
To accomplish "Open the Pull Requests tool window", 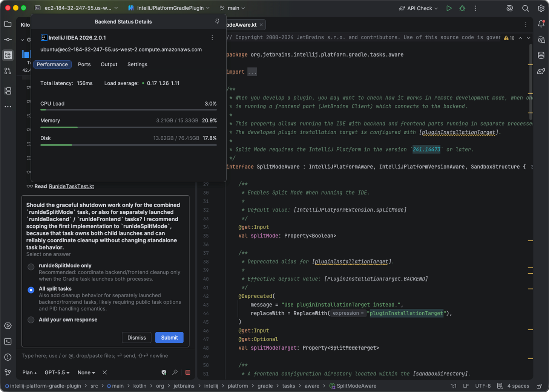I will click(8, 71).
